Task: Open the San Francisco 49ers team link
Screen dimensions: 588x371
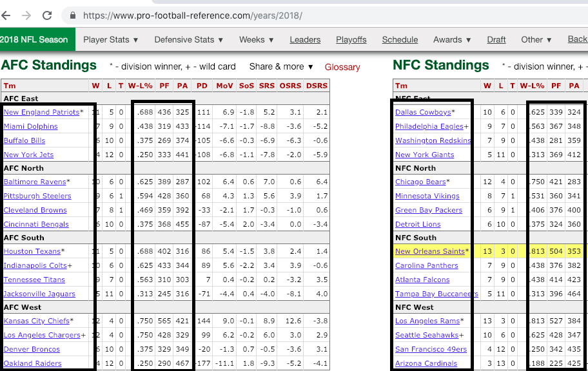Action: [431, 350]
